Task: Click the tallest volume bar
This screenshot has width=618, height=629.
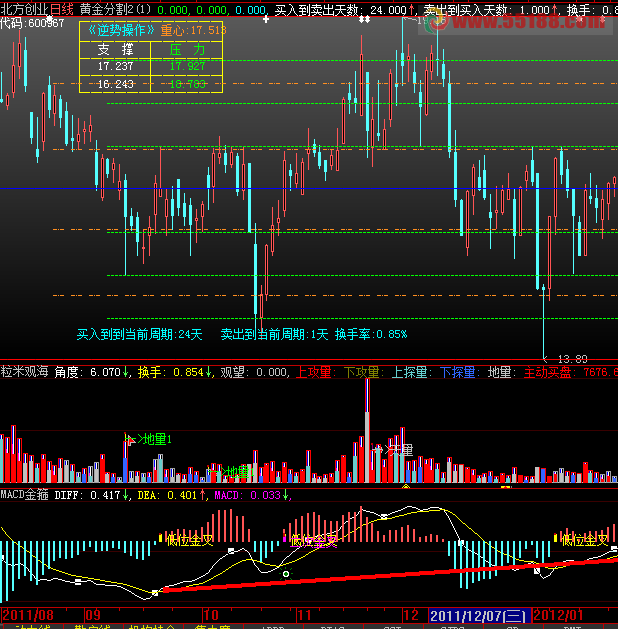Action: [x=367, y=430]
